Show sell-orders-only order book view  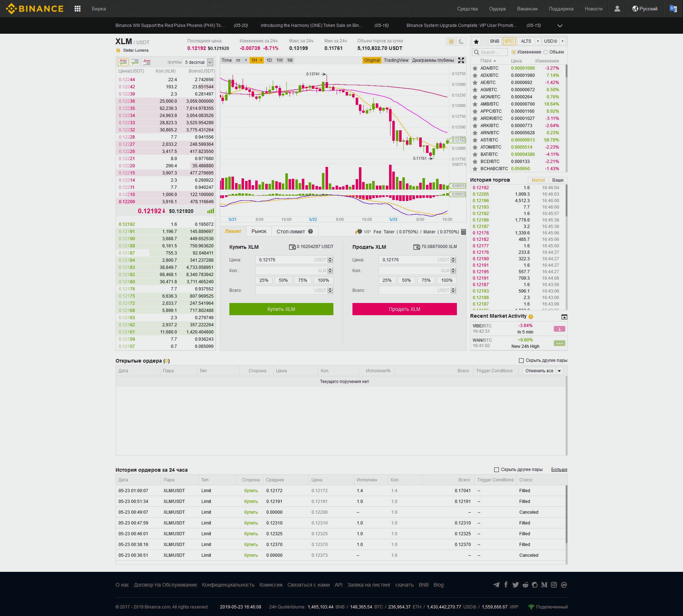click(x=147, y=62)
